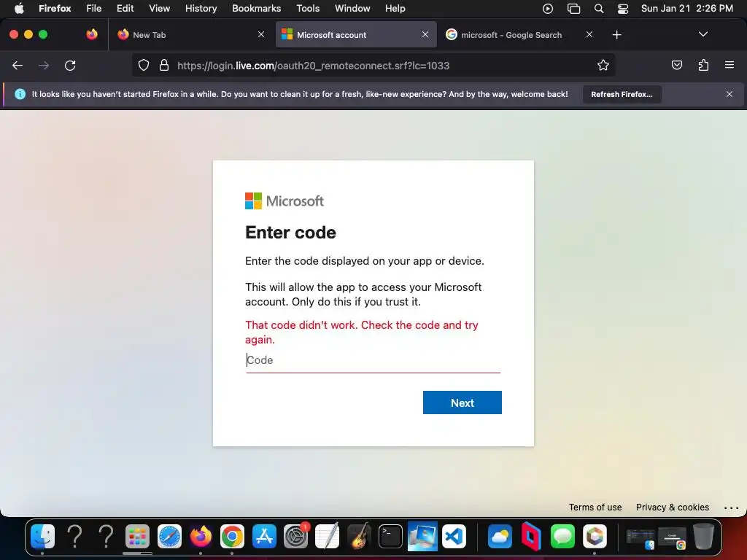This screenshot has height=560, width=747.
Task: Focus the Code input field
Action: coord(373,360)
